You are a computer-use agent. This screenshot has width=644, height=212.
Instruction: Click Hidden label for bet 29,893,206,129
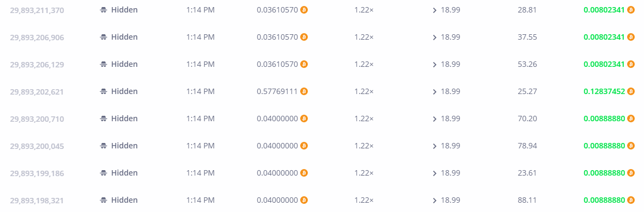(124, 64)
